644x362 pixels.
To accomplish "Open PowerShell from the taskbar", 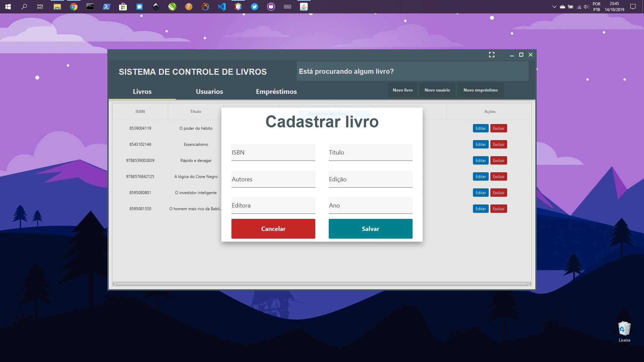I will (x=106, y=7).
